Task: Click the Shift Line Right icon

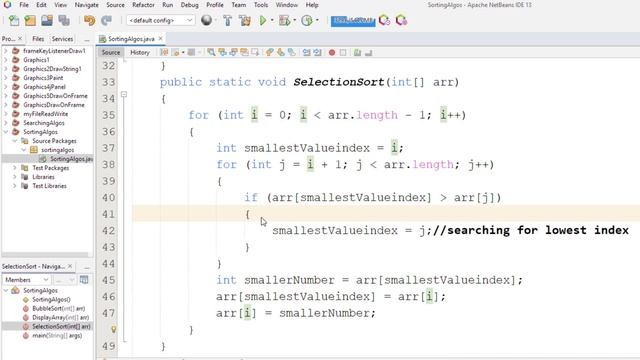Action: [x=317, y=53]
